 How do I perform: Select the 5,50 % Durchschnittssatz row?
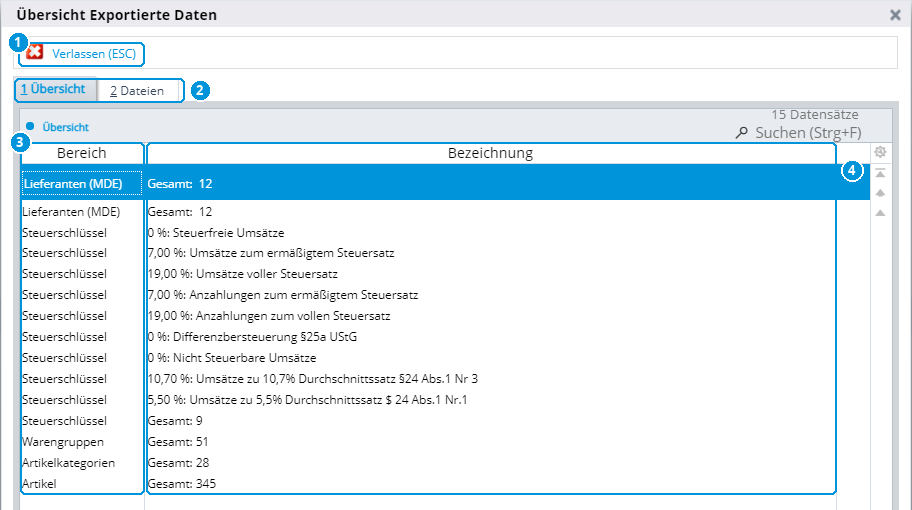446,400
